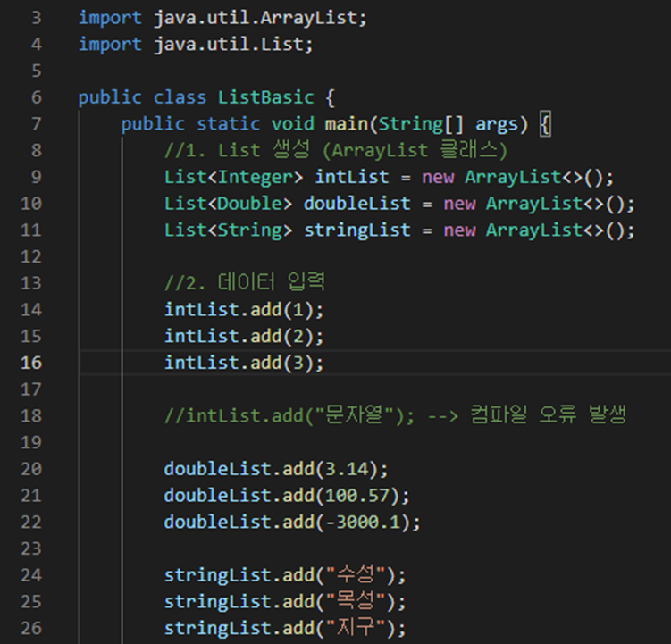Select line number 26 in the gutter
The height and width of the screenshot is (644, 671).
coord(31,628)
